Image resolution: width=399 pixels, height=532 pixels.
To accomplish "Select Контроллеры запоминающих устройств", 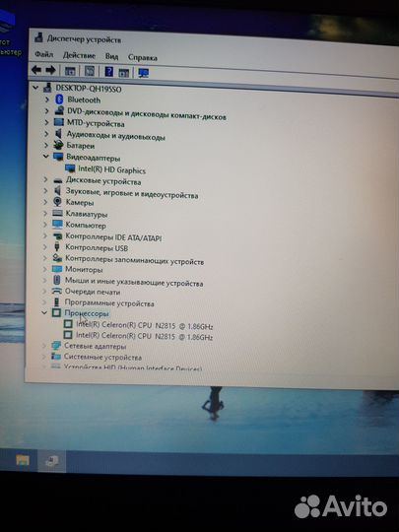I will tap(134, 260).
